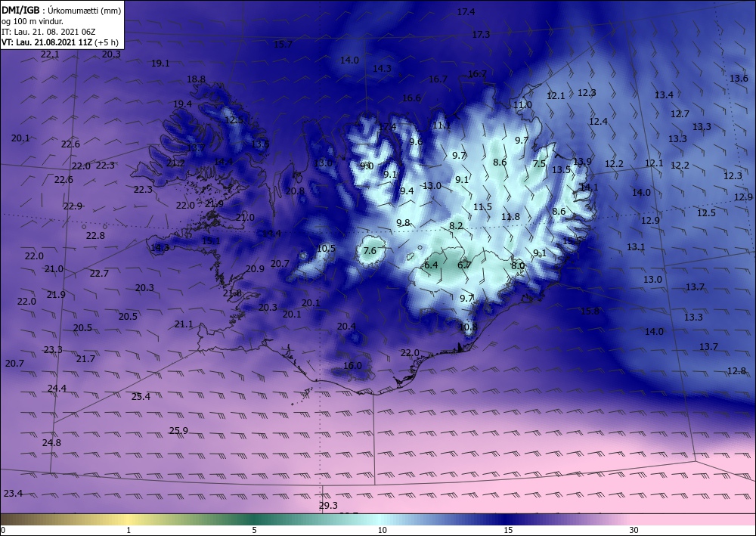Click the 8.2 value label
The height and width of the screenshot is (536, 756).
[x=456, y=225]
